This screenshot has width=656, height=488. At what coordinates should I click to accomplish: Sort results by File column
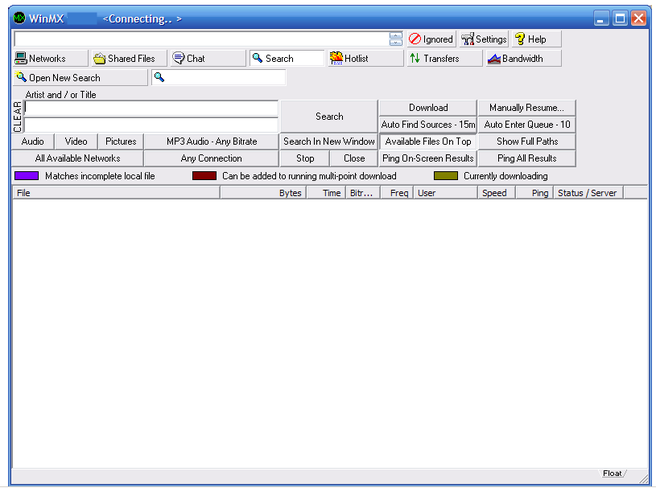[116, 193]
